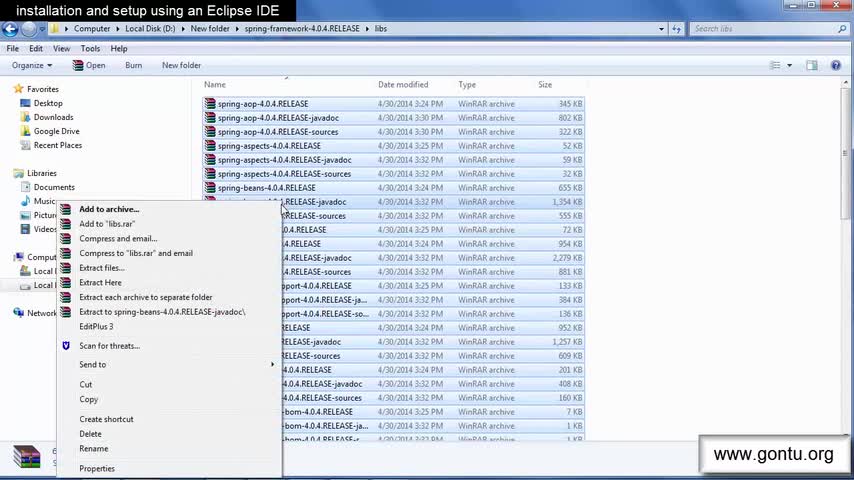
Task: Toggle the preview pane icon
Action: pyautogui.click(x=812, y=65)
